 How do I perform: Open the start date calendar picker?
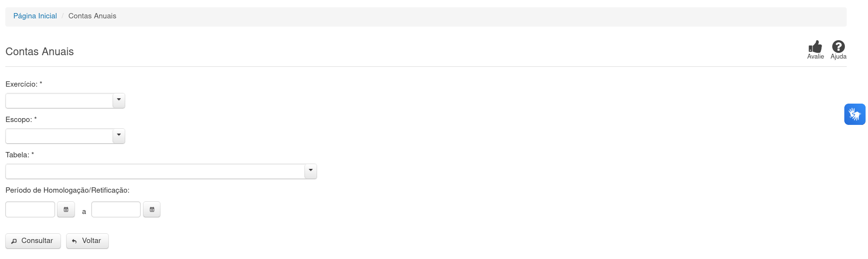66,210
